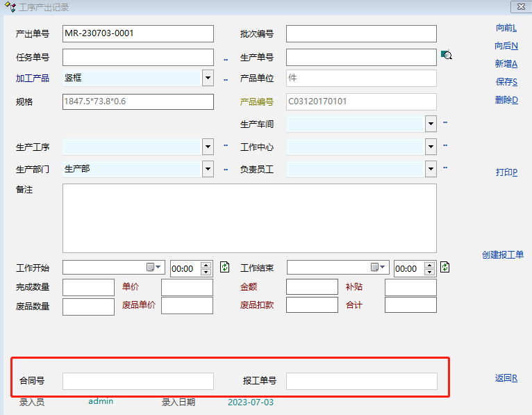Image resolution: width=532 pixels, height=415 pixels.
Task: Open the calendar picker in 工作结束 date field
Action: tap(378, 268)
